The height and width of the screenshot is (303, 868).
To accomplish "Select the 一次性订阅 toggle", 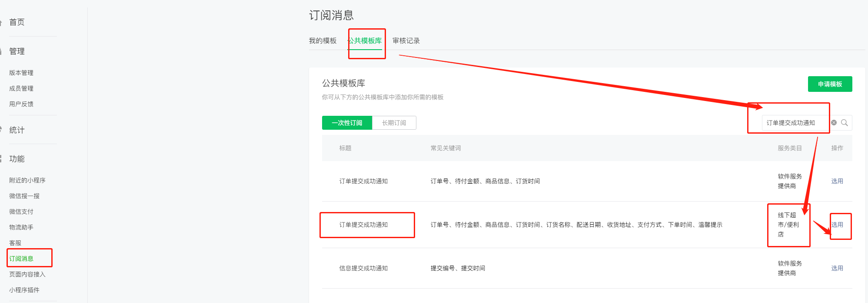I will click(347, 123).
